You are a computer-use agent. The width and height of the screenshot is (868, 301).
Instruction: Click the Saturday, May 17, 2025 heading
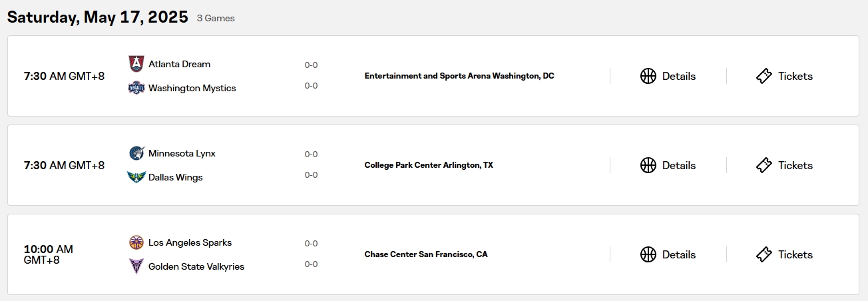[98, 17]
